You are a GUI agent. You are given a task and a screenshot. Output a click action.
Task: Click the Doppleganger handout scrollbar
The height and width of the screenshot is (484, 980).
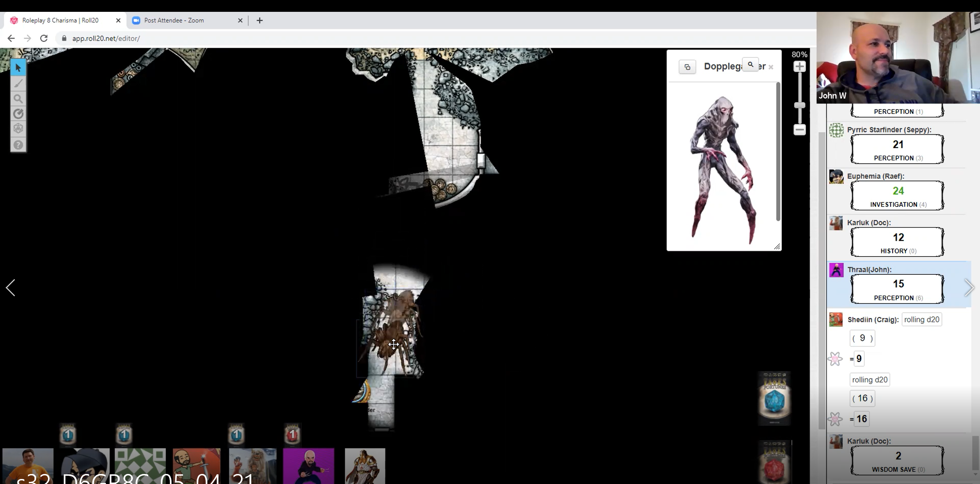[x=778, y=152]
